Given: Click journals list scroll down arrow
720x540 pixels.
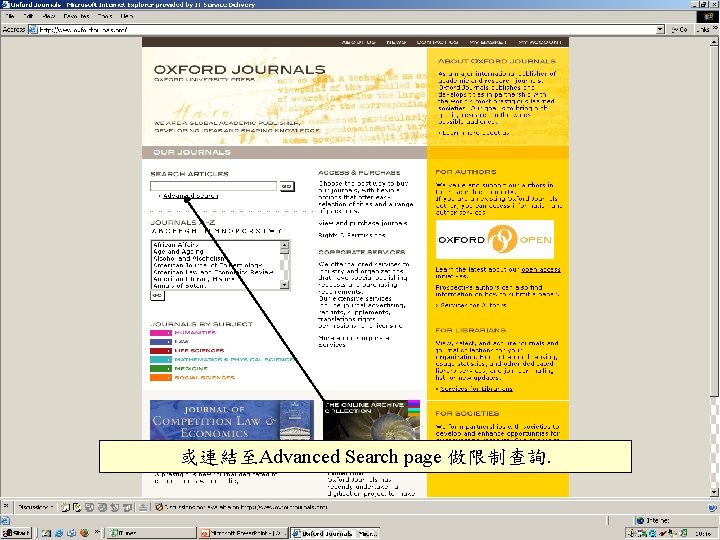Looking at the screenshot, I should 284,285.
